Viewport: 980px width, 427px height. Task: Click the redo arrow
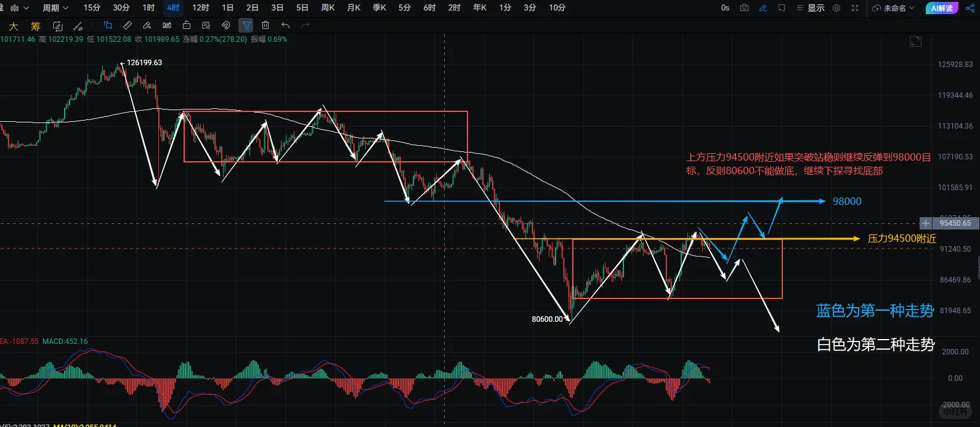[x=305, y=25]
